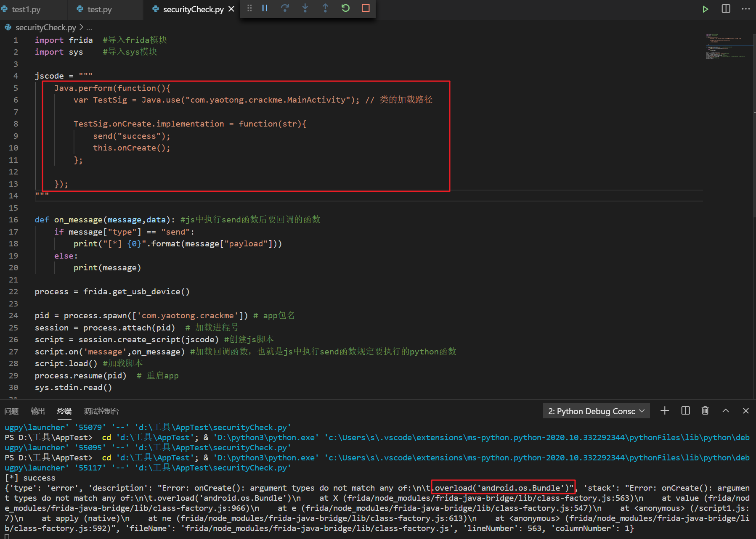Expand the breadcrumb ellipsis after securityCheck.py
The height and width of the screenshot is (539, 756).
(89, 27)
